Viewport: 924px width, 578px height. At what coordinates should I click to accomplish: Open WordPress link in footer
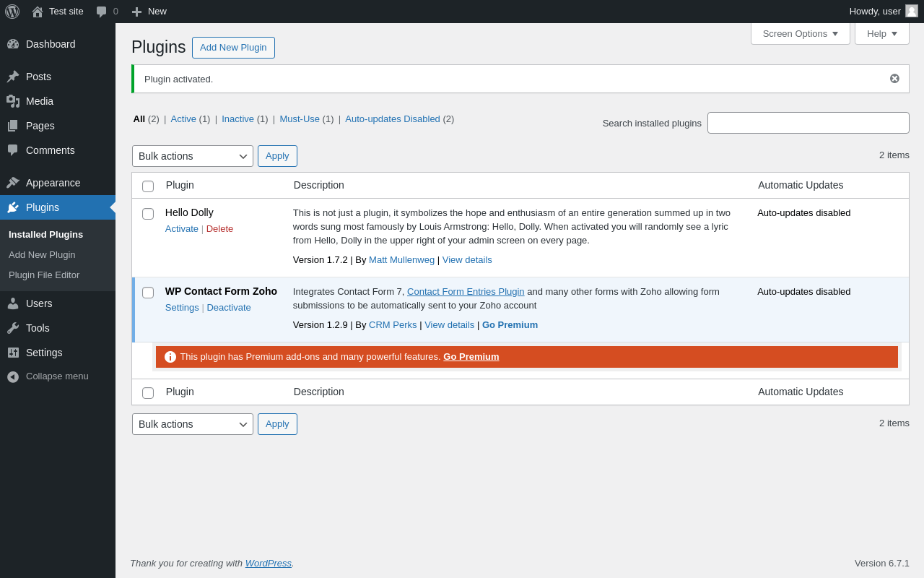pyautogui.click(x=269, y=563)
